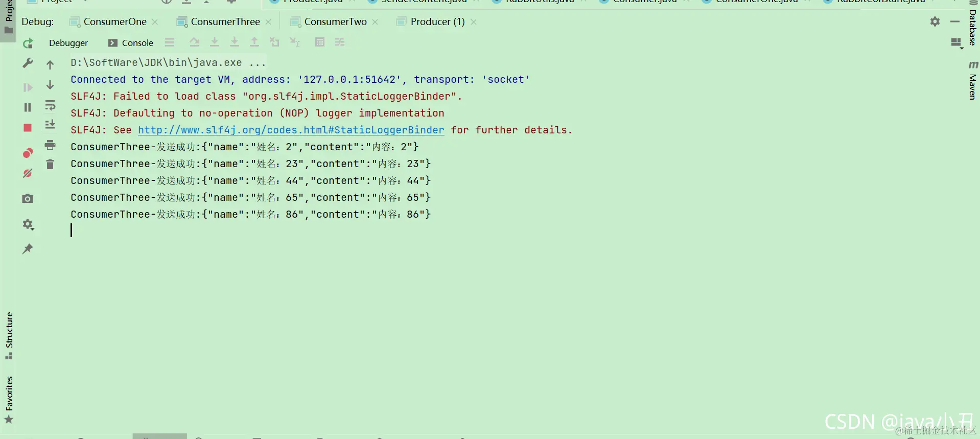Viewport: 980px width, 439px height.
Task: Pin the current debug tab
Action: [x=28, y=249]
